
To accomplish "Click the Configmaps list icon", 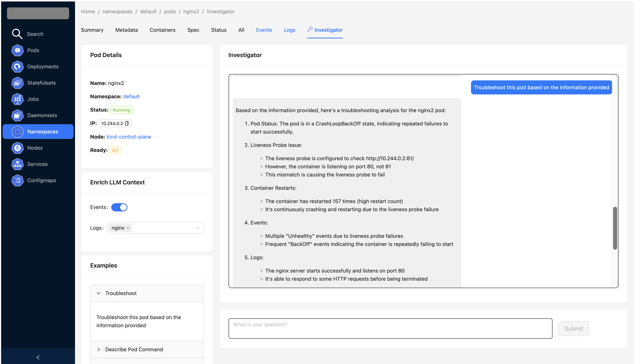I will 17,180.
